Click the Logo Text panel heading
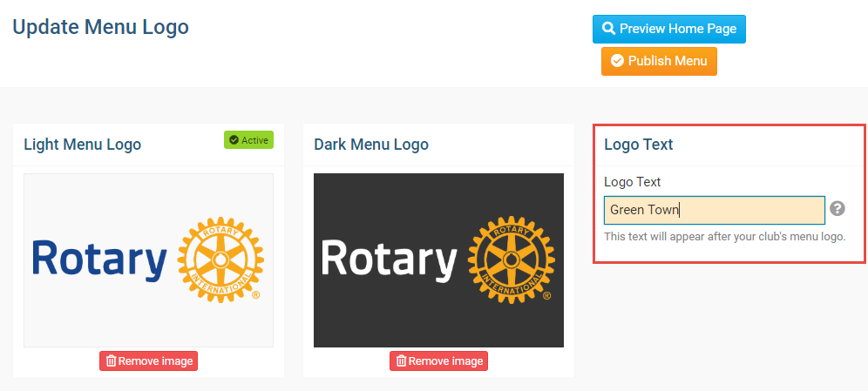The image size is (868, 391). 638,145
